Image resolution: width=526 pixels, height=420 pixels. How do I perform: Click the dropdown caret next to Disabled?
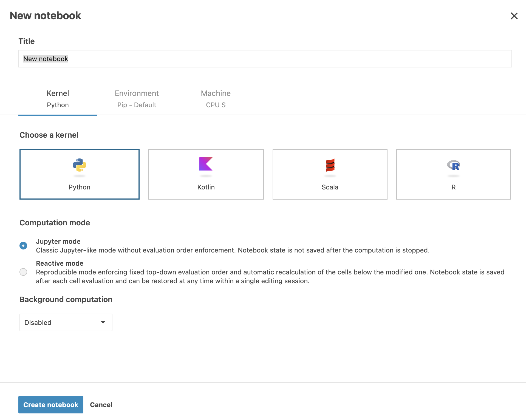[x=103, y=322]
